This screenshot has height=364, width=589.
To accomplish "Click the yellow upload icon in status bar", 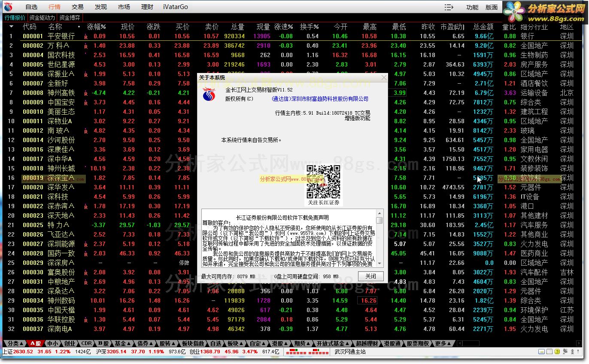I will [x=557, y=352].
